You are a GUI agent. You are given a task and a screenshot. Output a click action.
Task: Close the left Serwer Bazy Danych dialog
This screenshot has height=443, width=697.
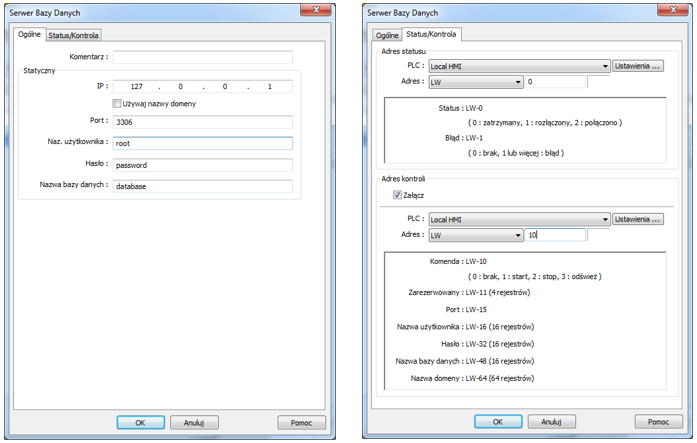[x=316, y=9]
